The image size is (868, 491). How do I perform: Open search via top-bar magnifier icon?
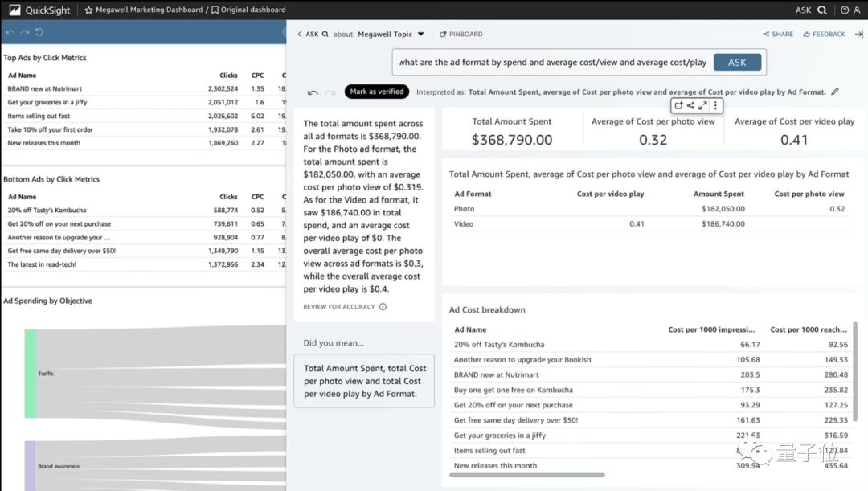(x=822, y=10)
